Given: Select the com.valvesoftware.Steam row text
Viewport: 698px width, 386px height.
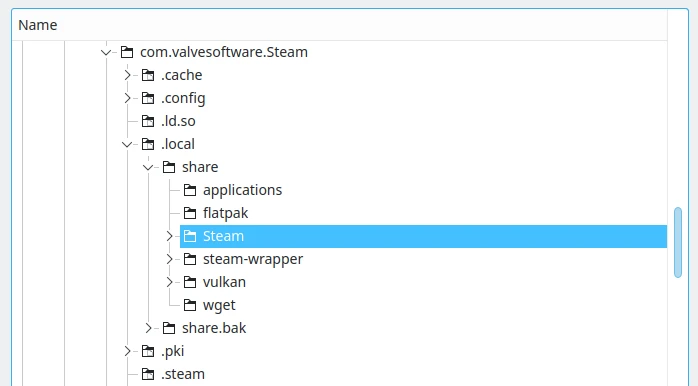Looking at the screenshot, I should point(224,52).
